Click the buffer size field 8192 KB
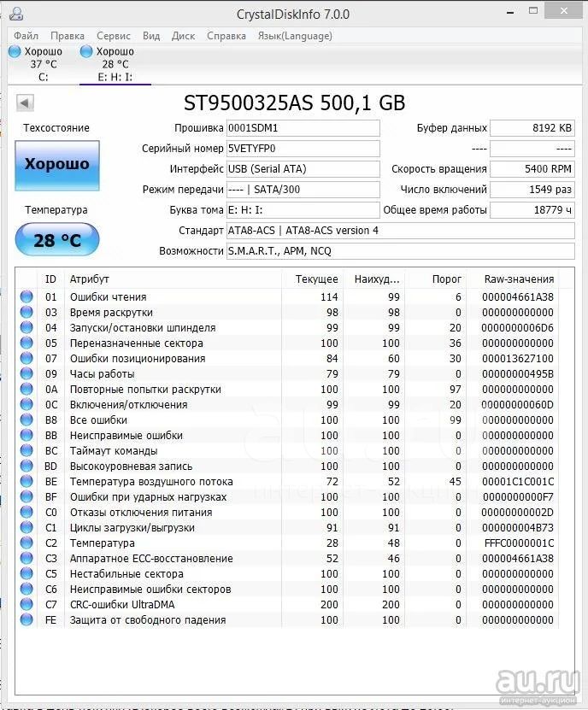 (x=532, y=128)
